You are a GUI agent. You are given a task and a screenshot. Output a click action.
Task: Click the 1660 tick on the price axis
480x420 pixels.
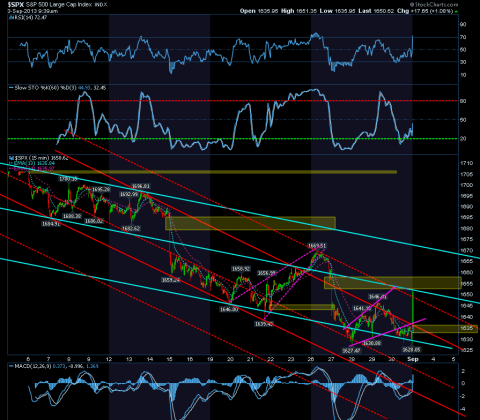pos(467,272)
